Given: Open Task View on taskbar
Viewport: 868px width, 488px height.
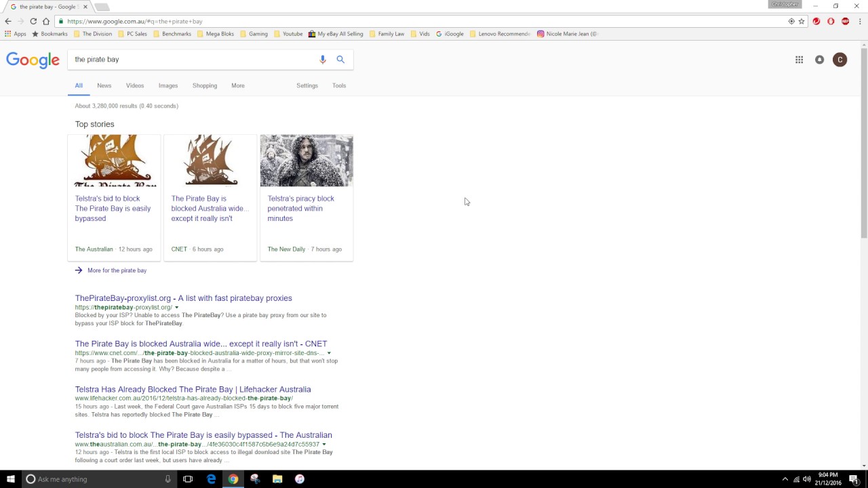Looking at the screenshot, I should click(x=188, y=479).
